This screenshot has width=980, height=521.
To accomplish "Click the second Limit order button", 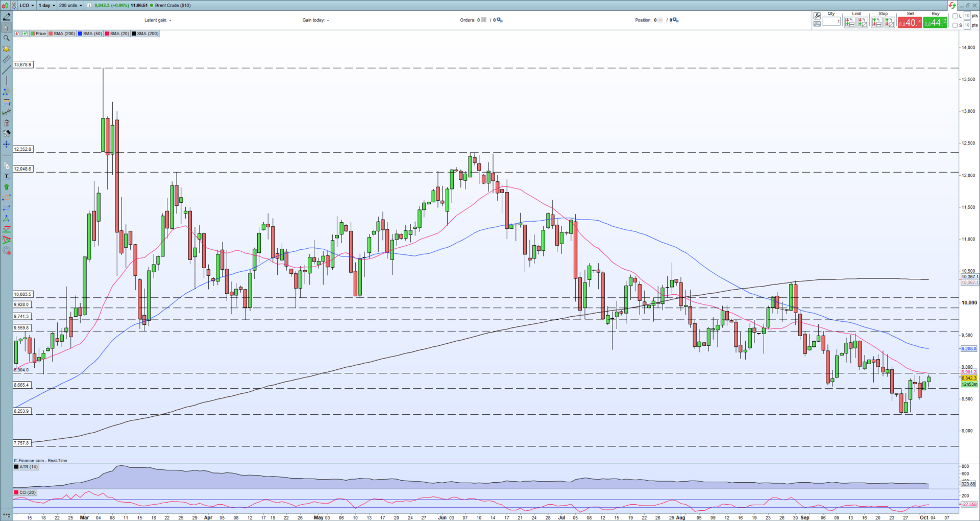I will (x=862, y=22).
